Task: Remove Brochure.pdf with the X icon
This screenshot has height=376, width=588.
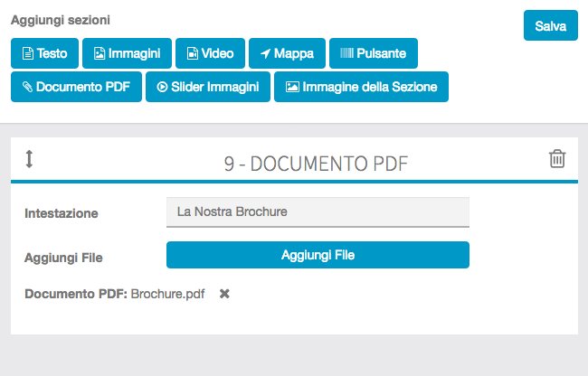Action: pos(224,294)
